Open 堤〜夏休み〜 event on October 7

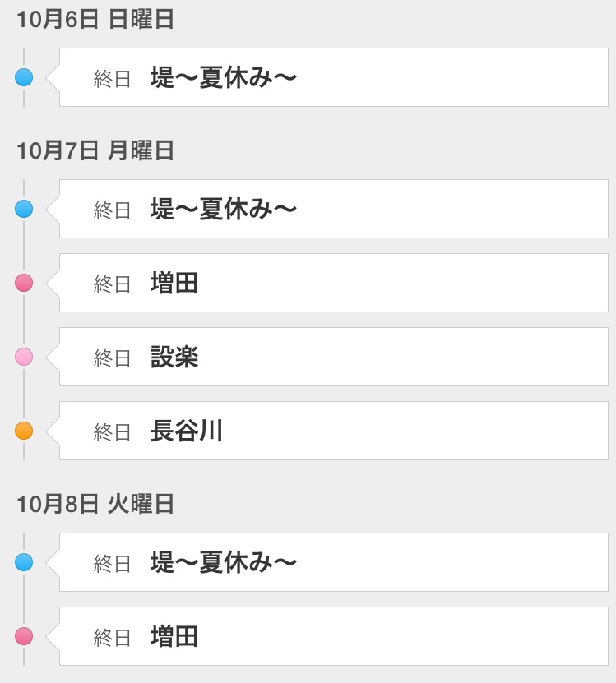334,209
